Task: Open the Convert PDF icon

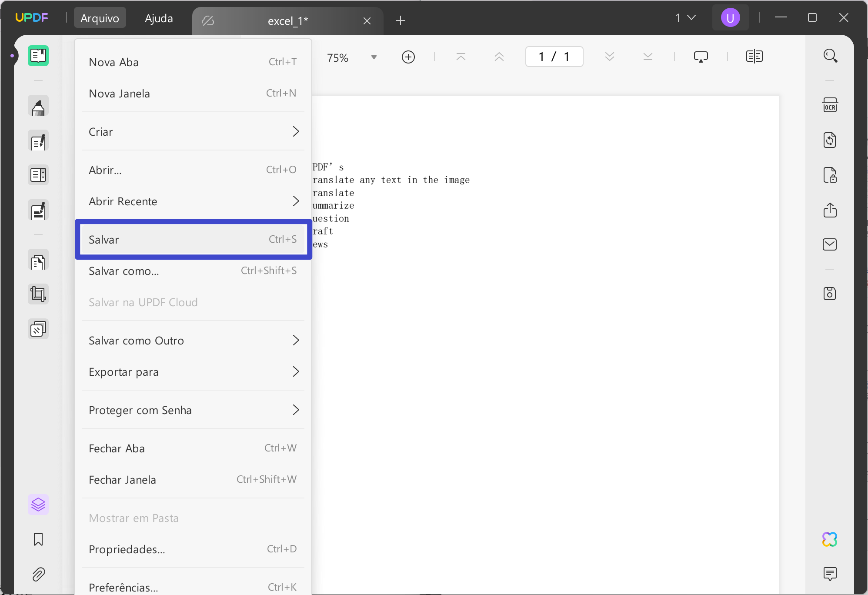Action: pos(830,140)
